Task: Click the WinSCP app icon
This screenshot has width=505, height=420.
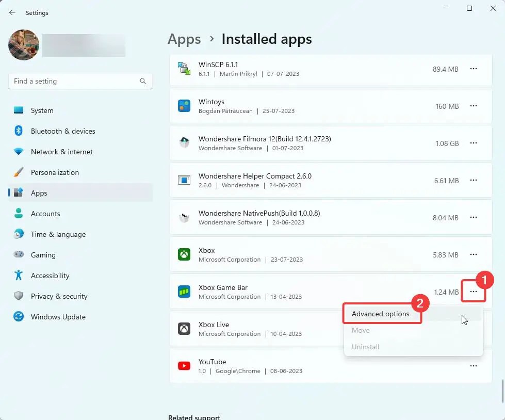Action: tap(184, 69)
